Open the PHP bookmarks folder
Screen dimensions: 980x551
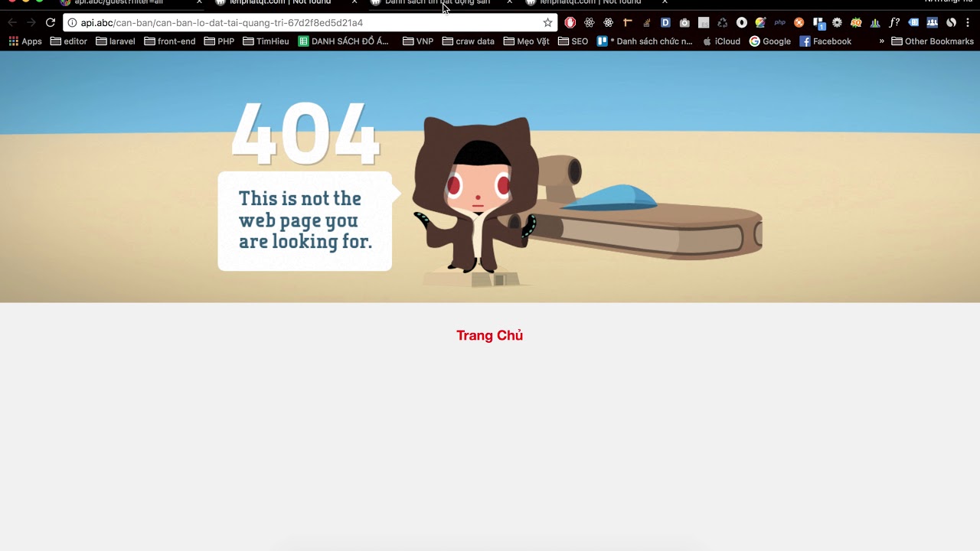220,41
